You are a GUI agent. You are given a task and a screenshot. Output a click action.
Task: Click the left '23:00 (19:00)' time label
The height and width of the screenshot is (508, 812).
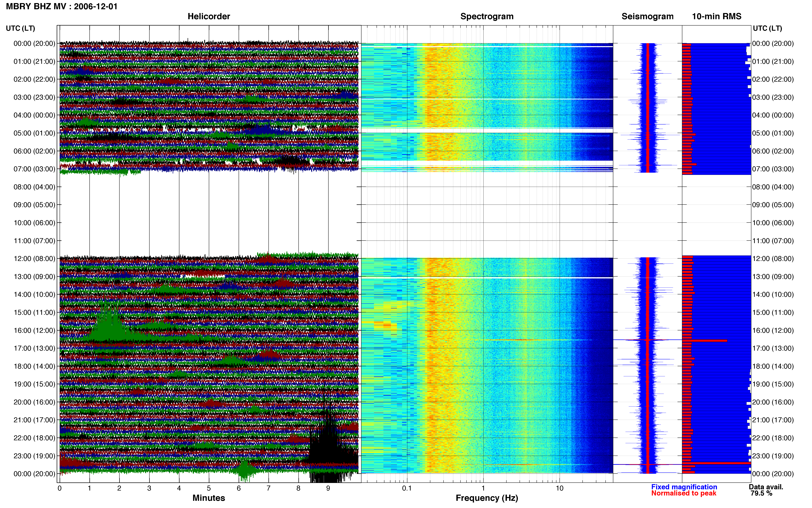click(34, 456)
